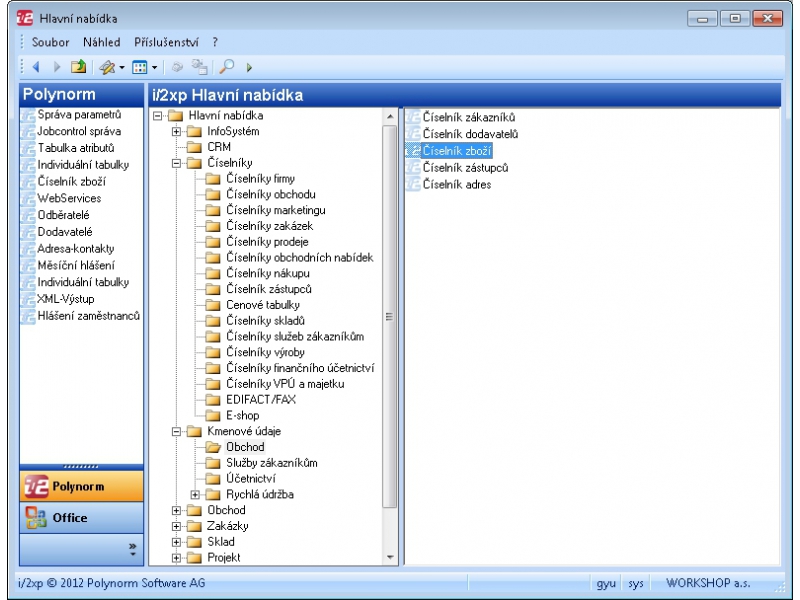Switch to the Polynorm navigation pane button
This screenshot has height=600, width=800.
click(82, 486)
